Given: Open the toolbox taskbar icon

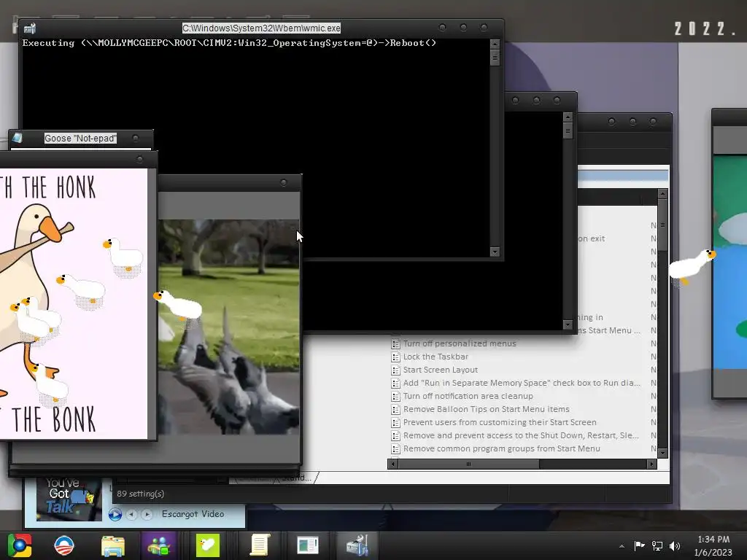Looking at the screenshot, I should pyautogui.click(x=357, y=545).
